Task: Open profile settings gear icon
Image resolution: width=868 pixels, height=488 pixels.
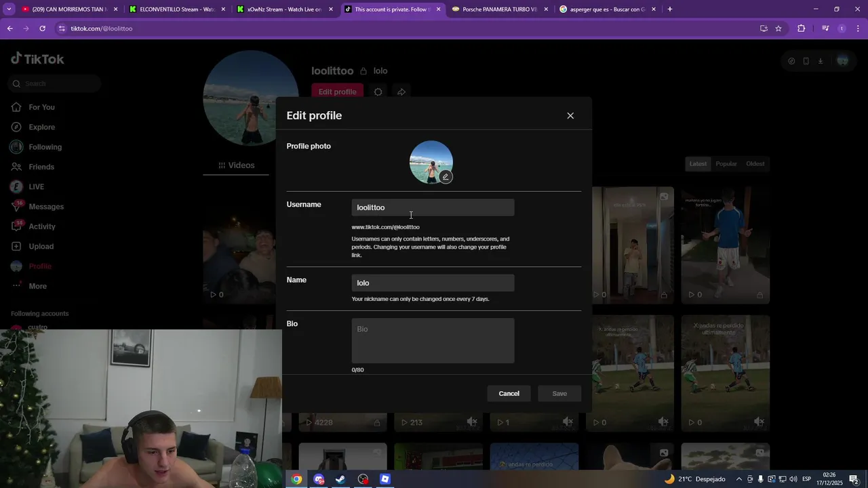Action: [x=378, y=91]
